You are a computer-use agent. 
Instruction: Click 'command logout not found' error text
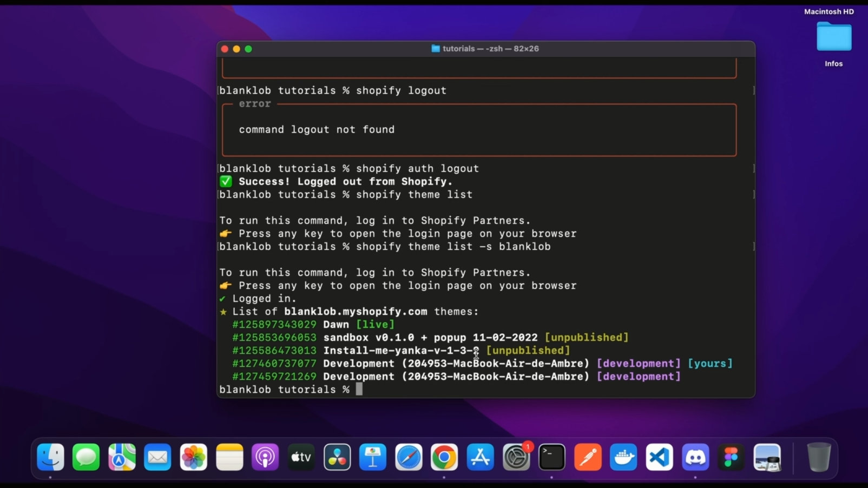pos(317,130)
